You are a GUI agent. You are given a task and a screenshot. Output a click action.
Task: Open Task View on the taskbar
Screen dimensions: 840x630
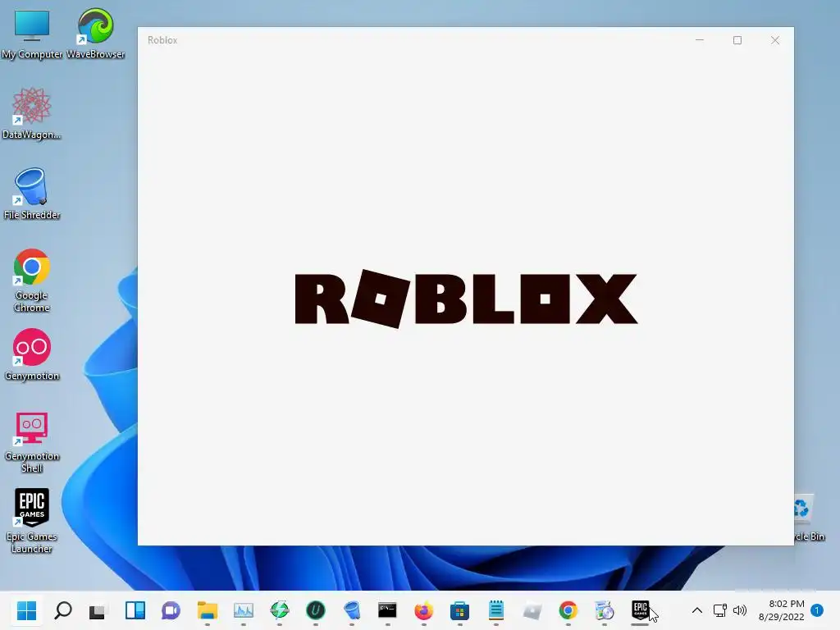click(x=98, y=610)
